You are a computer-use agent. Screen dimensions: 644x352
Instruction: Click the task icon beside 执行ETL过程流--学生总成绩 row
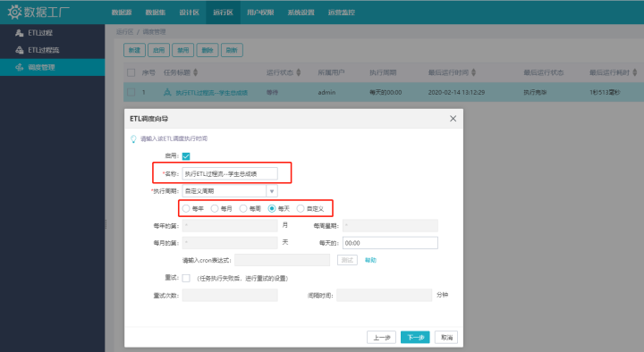pyautogui.click(x=167, y=92)
